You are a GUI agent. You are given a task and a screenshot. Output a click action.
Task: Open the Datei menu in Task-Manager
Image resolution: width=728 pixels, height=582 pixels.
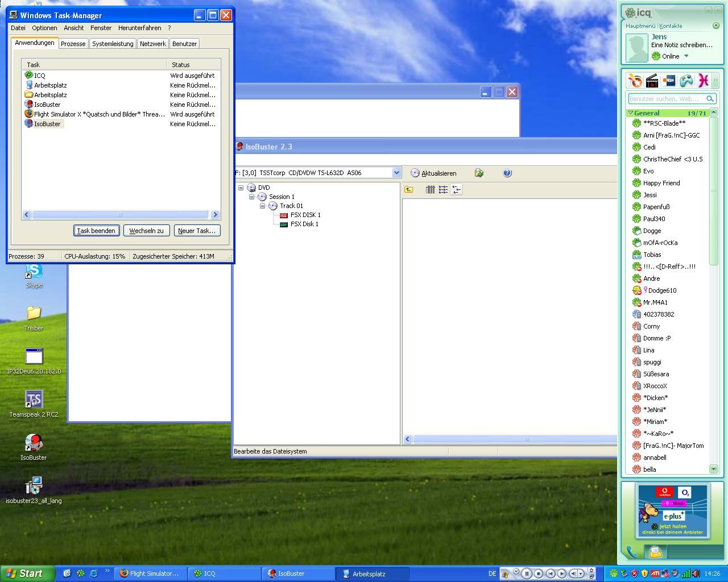point(18,28)
